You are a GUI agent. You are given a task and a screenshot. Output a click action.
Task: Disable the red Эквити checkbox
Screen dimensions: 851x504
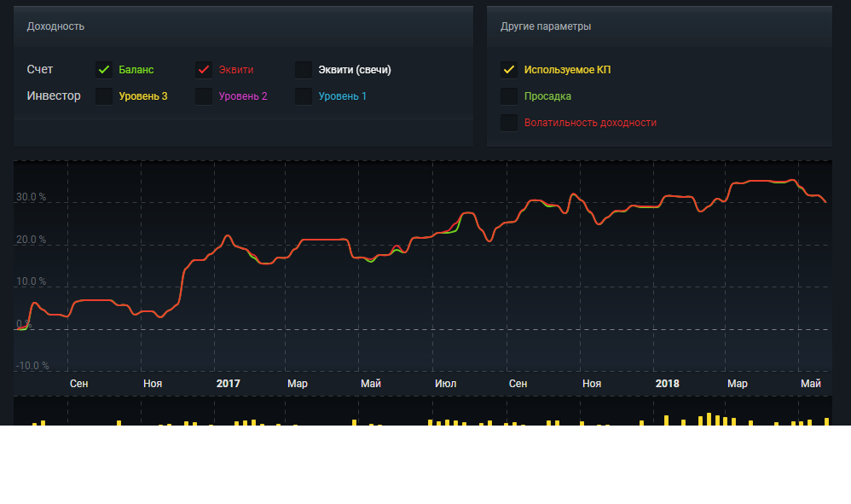coord(204,70)
